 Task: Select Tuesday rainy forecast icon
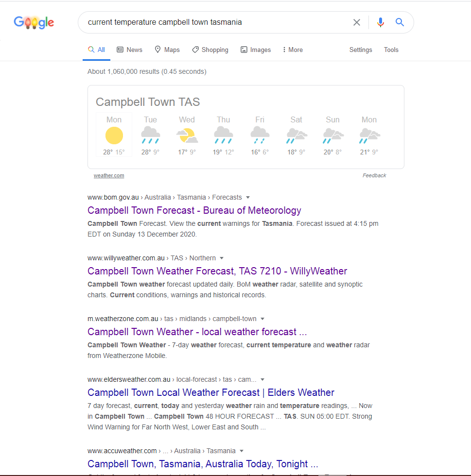click(150, 135)
